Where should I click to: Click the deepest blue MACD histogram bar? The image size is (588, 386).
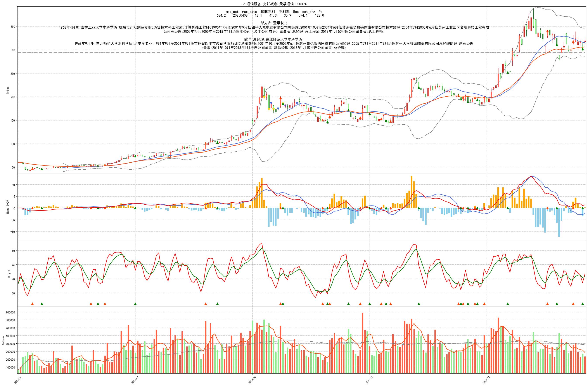point(559,222)
